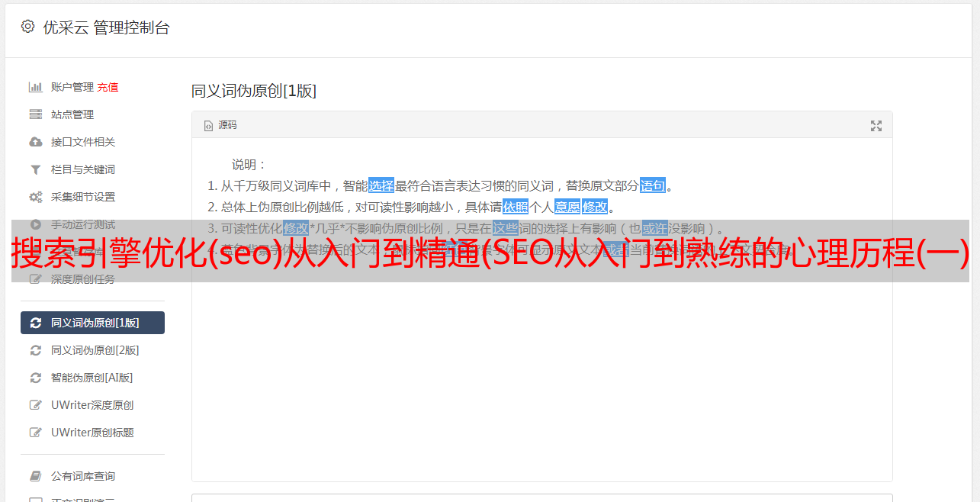The image size is (980, 502).
Task: Click the gears icon for 采集细节设置
Action: pos(35,197)
